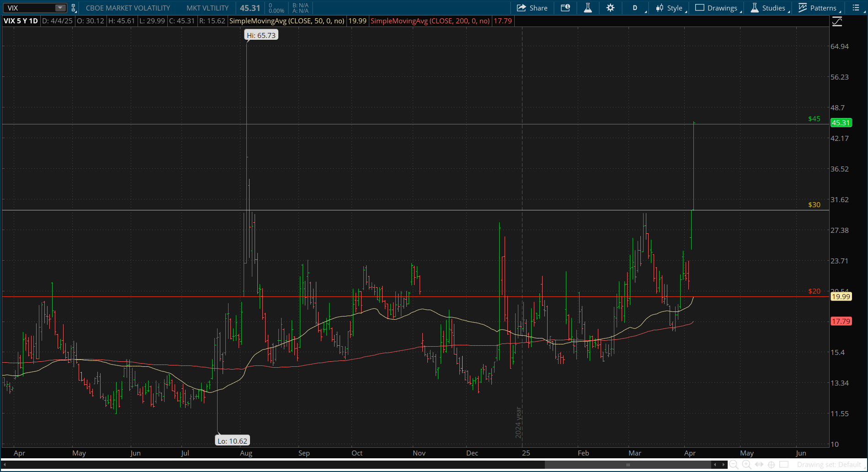
Task: Click the 45.31 last price in header
Action: tap(250, 8)
